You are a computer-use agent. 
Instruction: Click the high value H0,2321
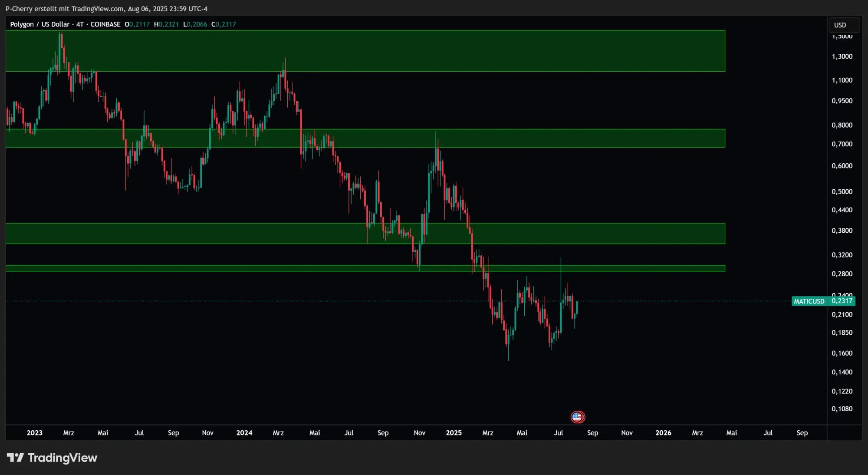coord(167,24)
